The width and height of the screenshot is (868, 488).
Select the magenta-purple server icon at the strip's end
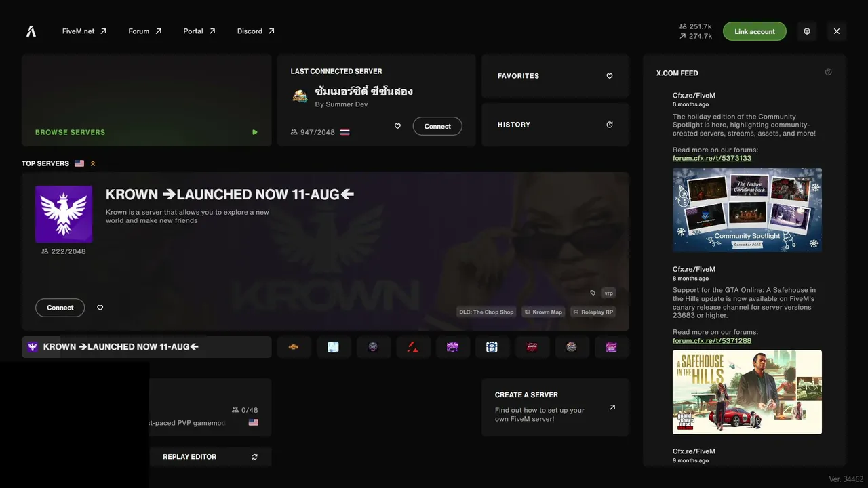click(612, 347)
